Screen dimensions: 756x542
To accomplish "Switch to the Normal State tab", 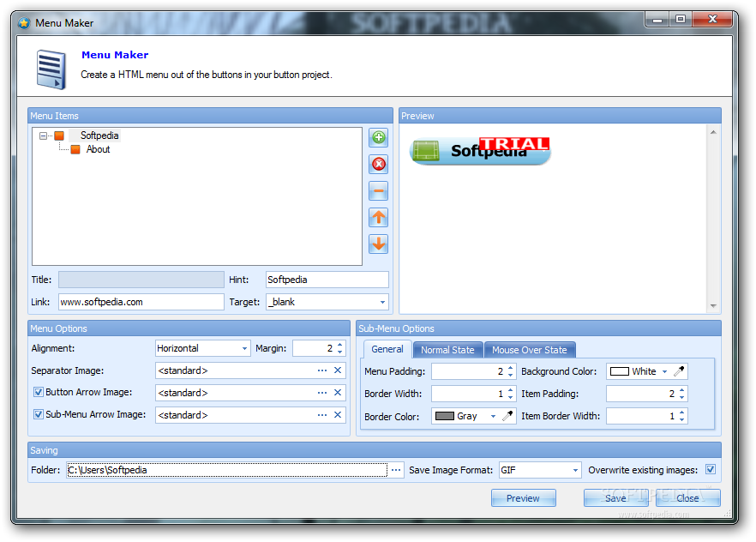I will (447, 350).
